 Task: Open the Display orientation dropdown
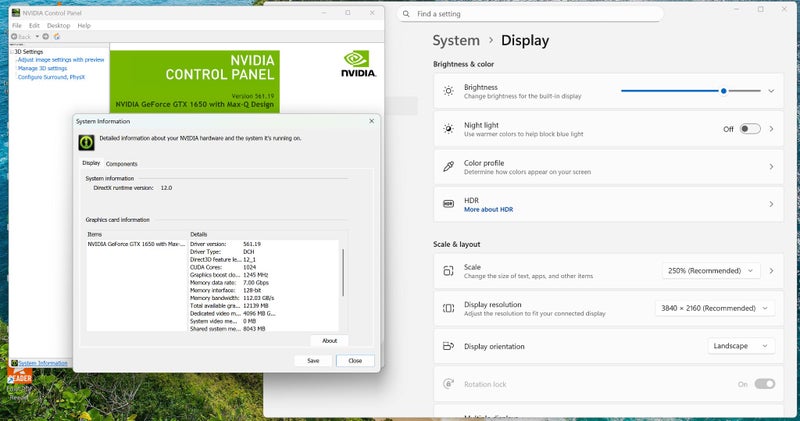point(740,346)
